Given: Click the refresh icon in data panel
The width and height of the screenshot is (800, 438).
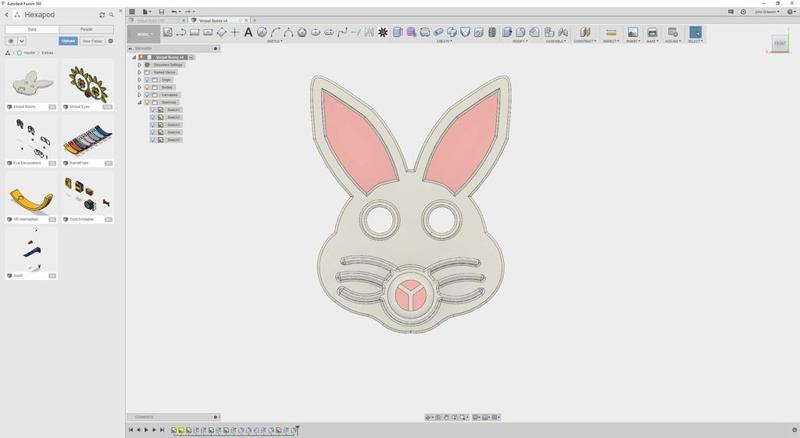Looking at the screenshot, I should pos(102,15).
